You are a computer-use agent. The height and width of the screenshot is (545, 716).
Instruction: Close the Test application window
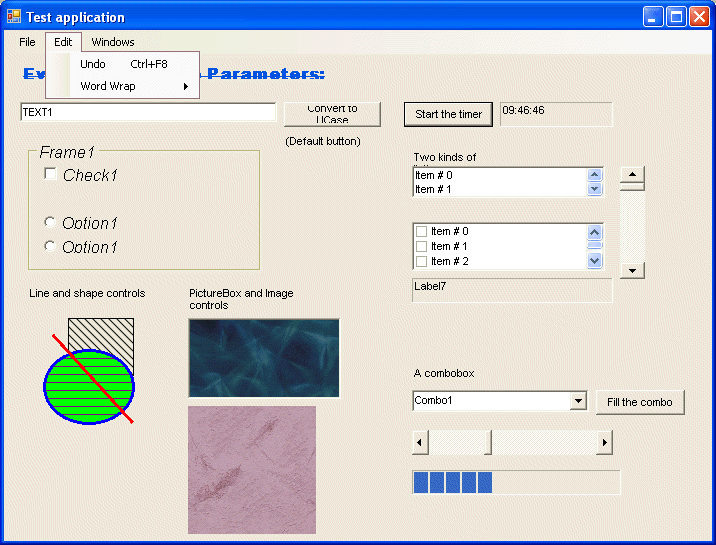[700, 17]
